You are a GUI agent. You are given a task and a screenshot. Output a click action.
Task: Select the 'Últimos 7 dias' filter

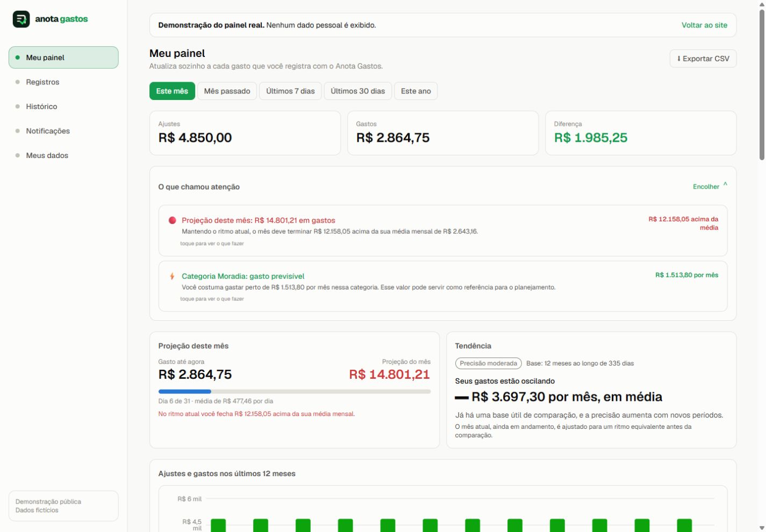tap(290, 91)
